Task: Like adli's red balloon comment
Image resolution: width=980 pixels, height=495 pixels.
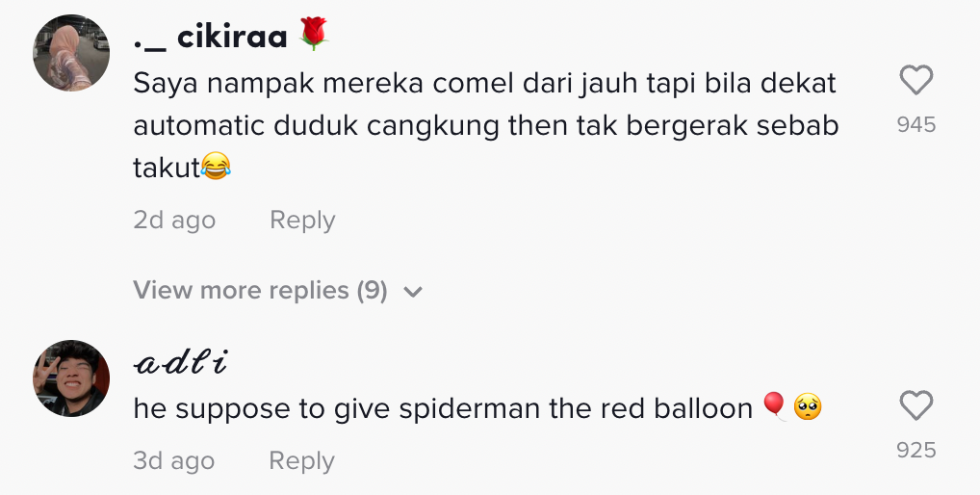Action: (916, 406)
